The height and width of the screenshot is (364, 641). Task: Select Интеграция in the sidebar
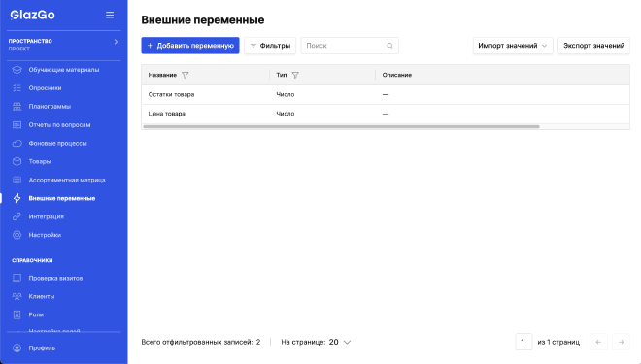(x=47, y=216)
